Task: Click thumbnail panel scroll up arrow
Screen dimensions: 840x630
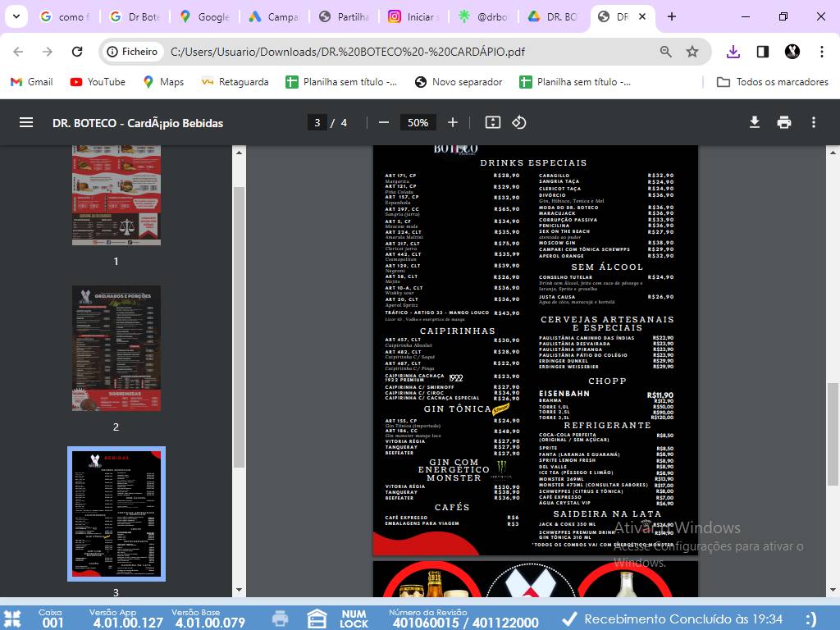Action: click(x=239, y=152)
